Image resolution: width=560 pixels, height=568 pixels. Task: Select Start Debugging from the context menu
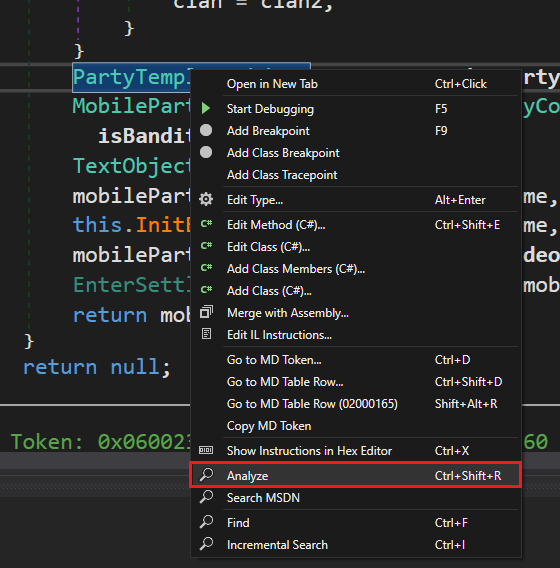(x=356, y=109)
